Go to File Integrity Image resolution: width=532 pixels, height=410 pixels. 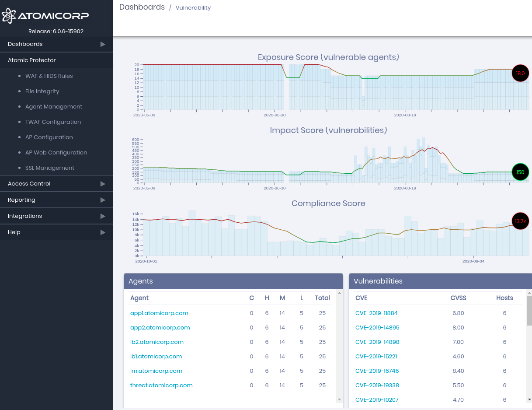coord(42,91)
